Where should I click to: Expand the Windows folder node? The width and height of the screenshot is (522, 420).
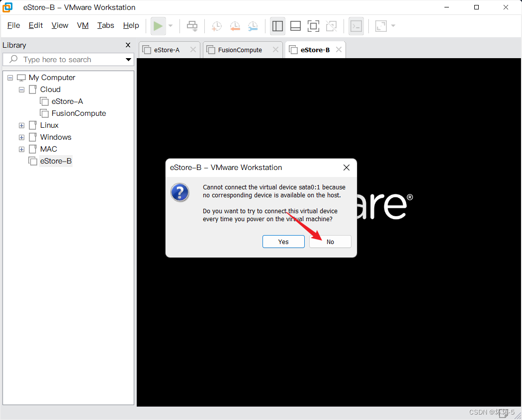click(22, 138)
